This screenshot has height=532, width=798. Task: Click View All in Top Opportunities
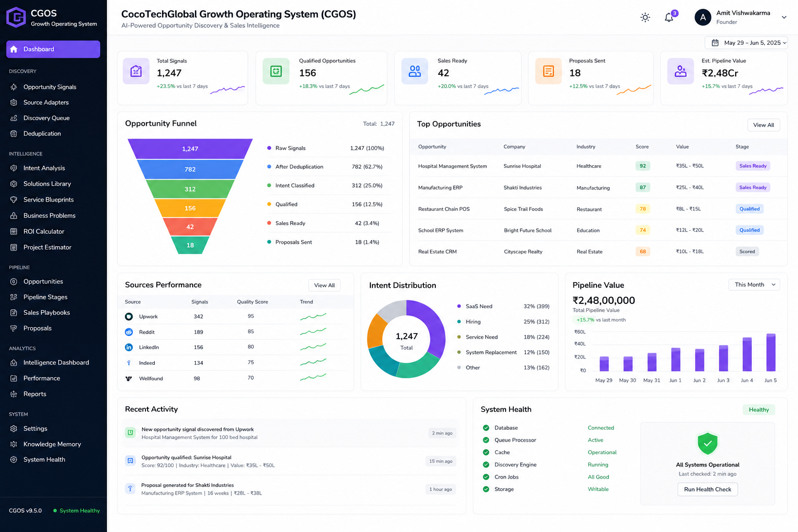tap(764, 125)
